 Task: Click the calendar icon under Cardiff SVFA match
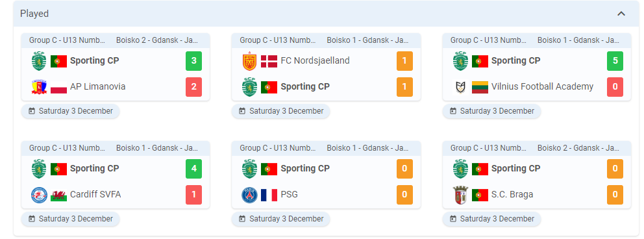coord(32,219)
